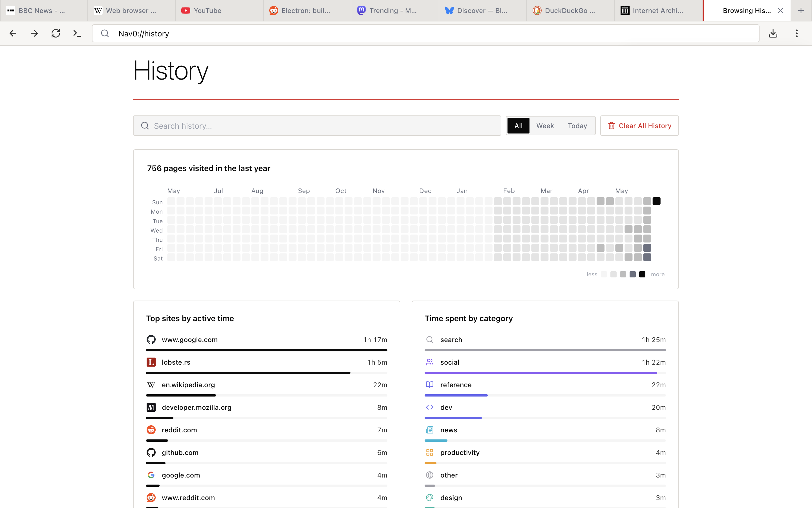
Task: Click the GitHub icon beside www.google.com
Action: tap(151, 339)
